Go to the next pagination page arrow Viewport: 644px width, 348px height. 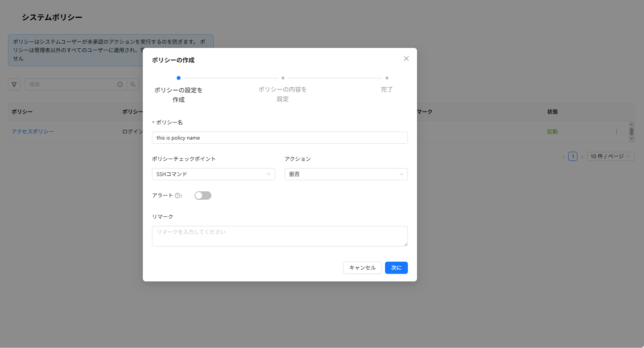tap(582, 157)
